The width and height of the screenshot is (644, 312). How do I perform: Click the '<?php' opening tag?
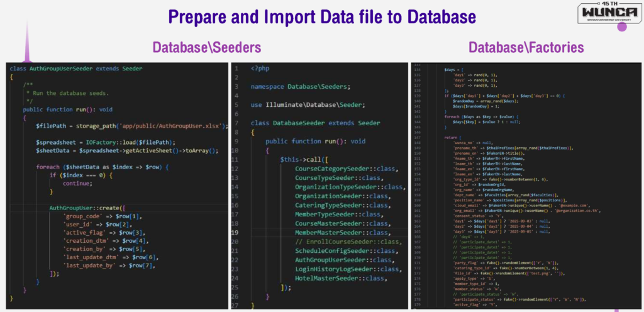click(260, 68)
